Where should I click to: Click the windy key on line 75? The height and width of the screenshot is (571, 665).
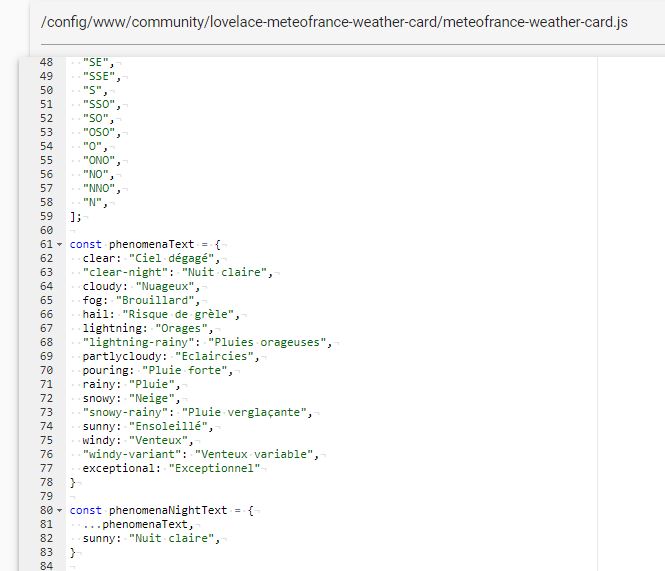point(99,440)
